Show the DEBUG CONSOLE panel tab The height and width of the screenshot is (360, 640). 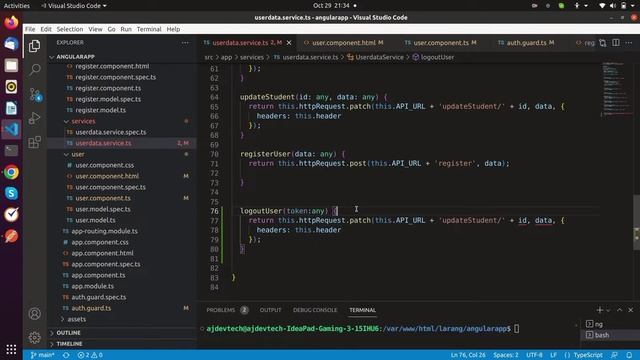315,310
